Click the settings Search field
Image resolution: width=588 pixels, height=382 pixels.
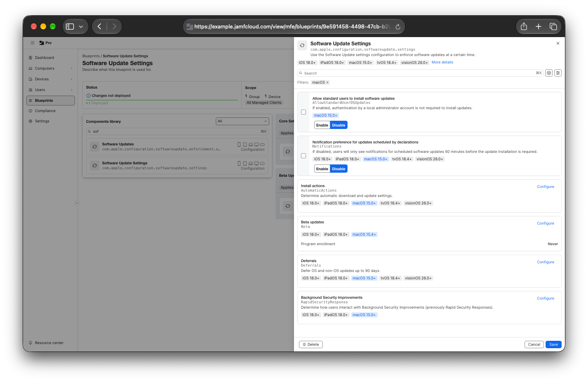pyautogui.click(x=420, y=73)
